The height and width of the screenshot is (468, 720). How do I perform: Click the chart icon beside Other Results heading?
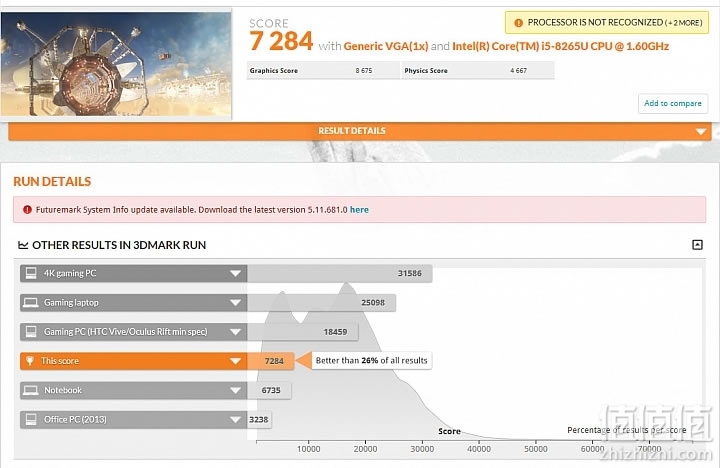coord(23,245)
